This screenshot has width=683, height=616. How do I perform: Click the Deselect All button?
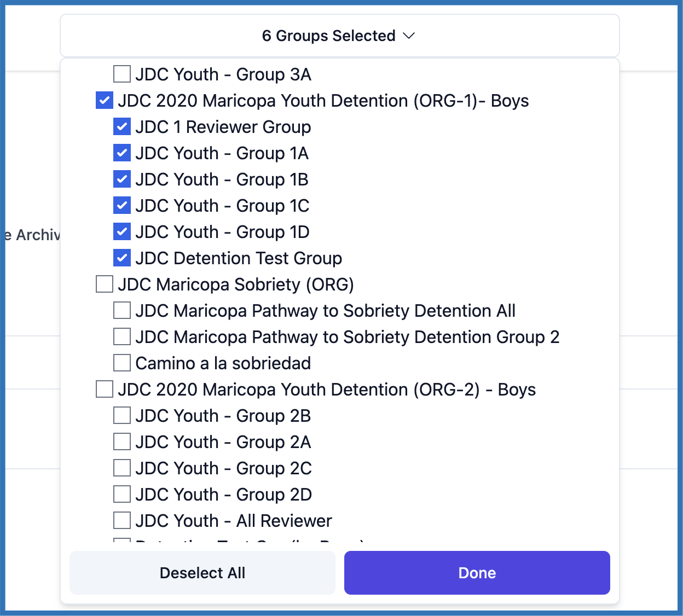pyautogui.click(x=202, y=573)
